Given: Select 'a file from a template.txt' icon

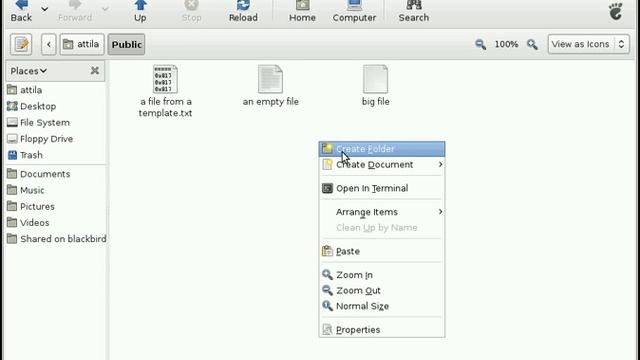Looking at the screenshot, I should click(165, 79).
